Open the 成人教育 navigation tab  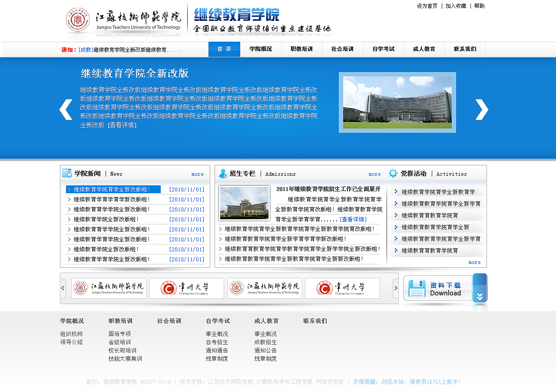[x=424, y=49]
